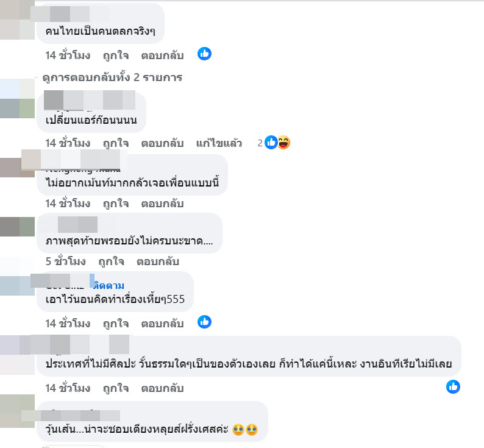Click 'ตอบกลับ' under the 'คนไทยเป็นคนตลกจริงๆ' comment
The height and width of the screenshot is (448, 484).
[162, 55]
